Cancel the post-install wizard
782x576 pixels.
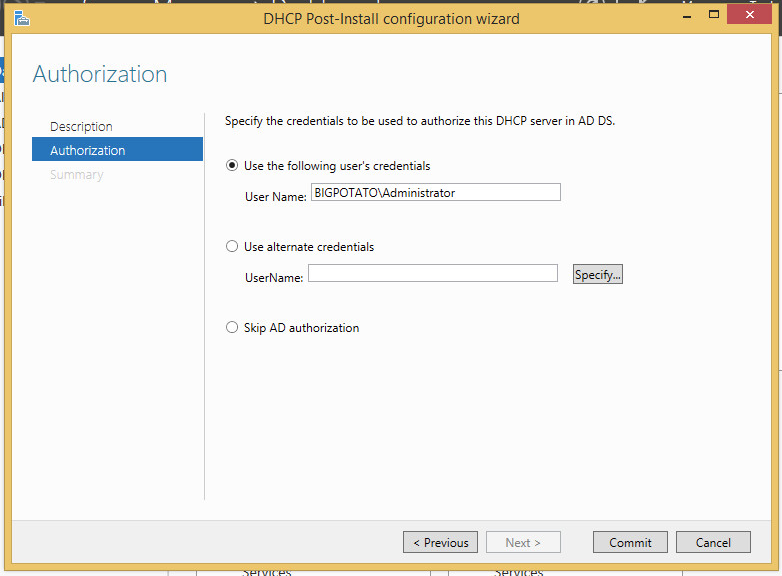[713, 542]
